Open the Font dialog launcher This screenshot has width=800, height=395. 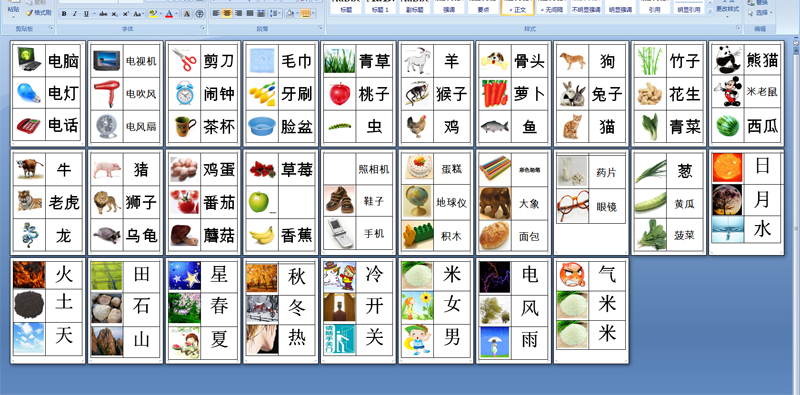tap(203, 27)
